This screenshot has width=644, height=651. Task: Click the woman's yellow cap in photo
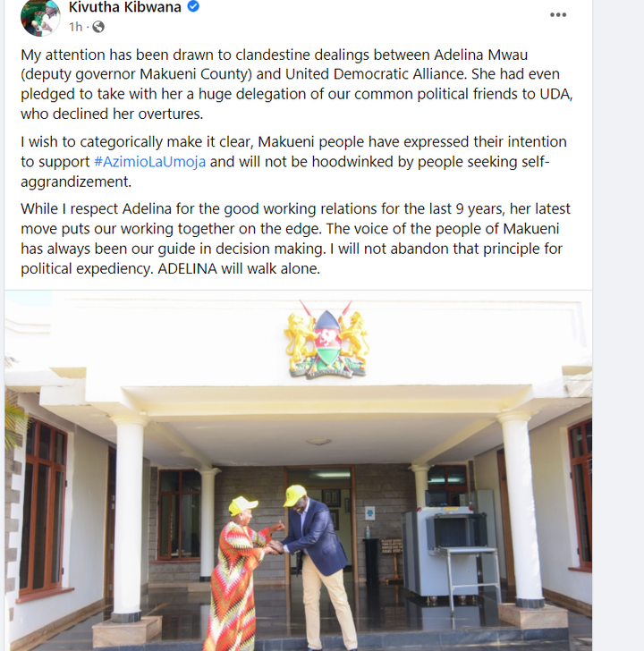point(241,505)
